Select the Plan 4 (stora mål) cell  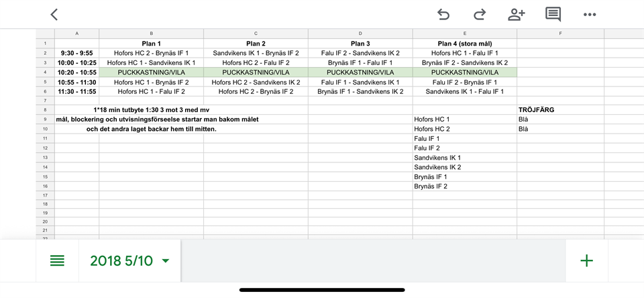pos(465,44)
